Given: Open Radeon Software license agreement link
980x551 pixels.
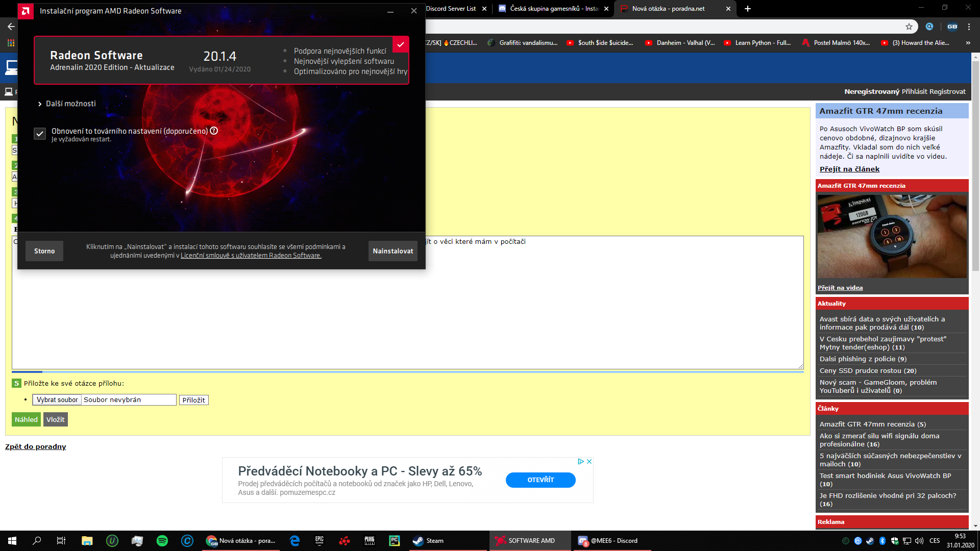Looking at the screenshot, I should pos(251,256).
